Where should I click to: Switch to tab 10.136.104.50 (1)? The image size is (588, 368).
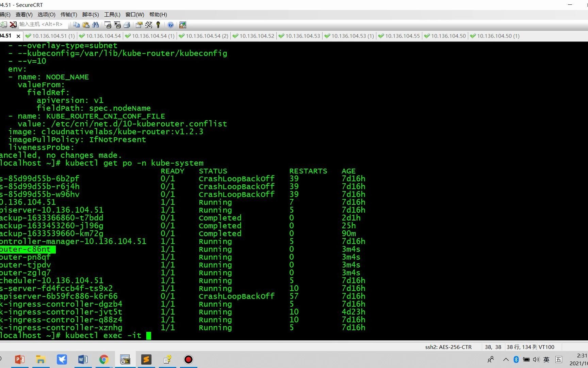click(x=495, y=36)
